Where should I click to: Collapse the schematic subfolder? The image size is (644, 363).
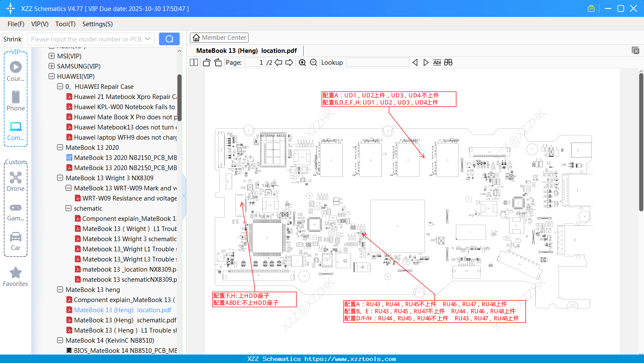[x=69, y=208]
